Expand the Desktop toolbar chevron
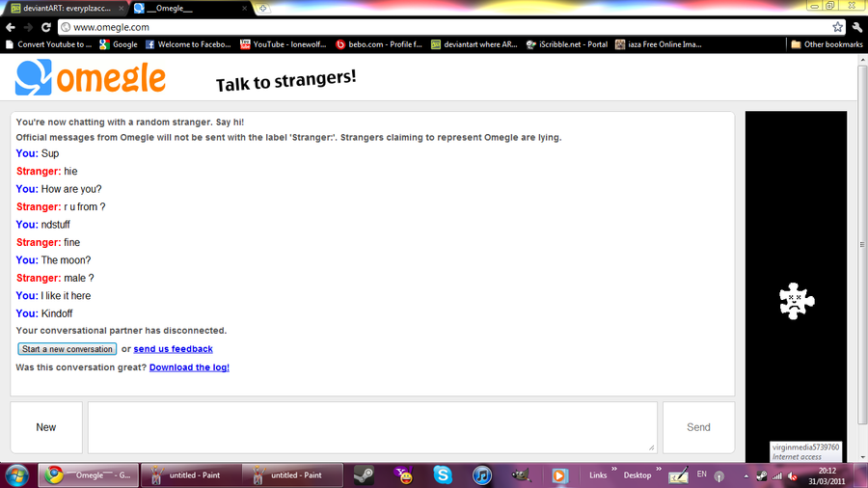 point(659,470)
